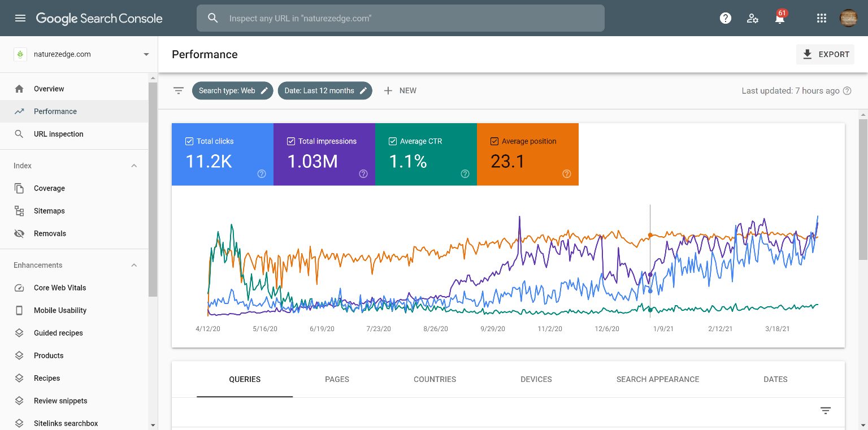Toggle the Average position checkbox

(494, 141)
